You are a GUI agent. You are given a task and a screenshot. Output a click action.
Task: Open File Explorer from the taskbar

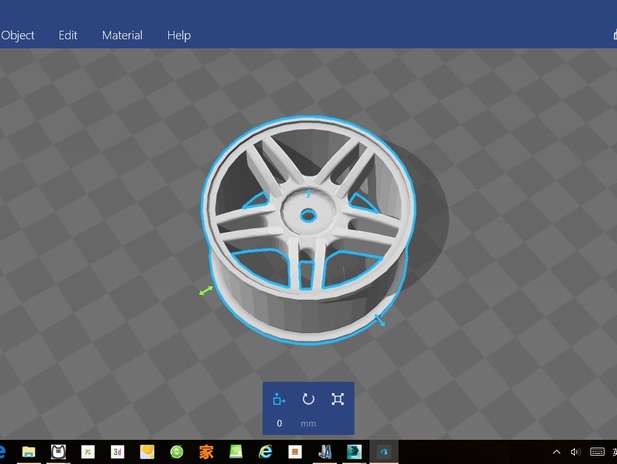pos(29,452)
